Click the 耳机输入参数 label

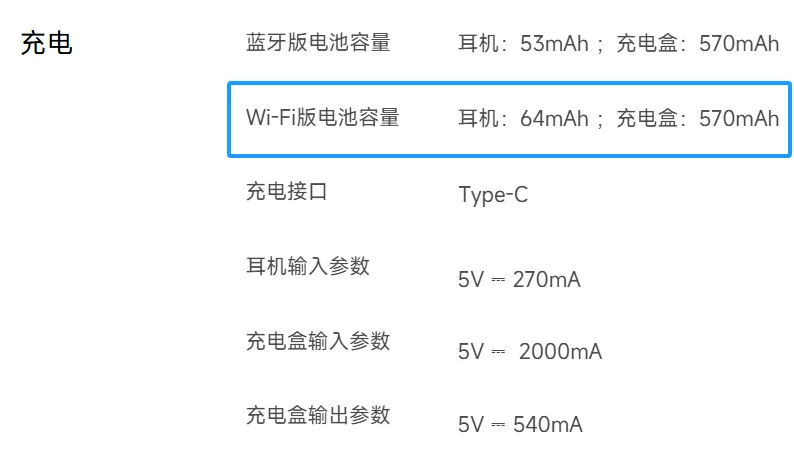(x=308, y=267)
